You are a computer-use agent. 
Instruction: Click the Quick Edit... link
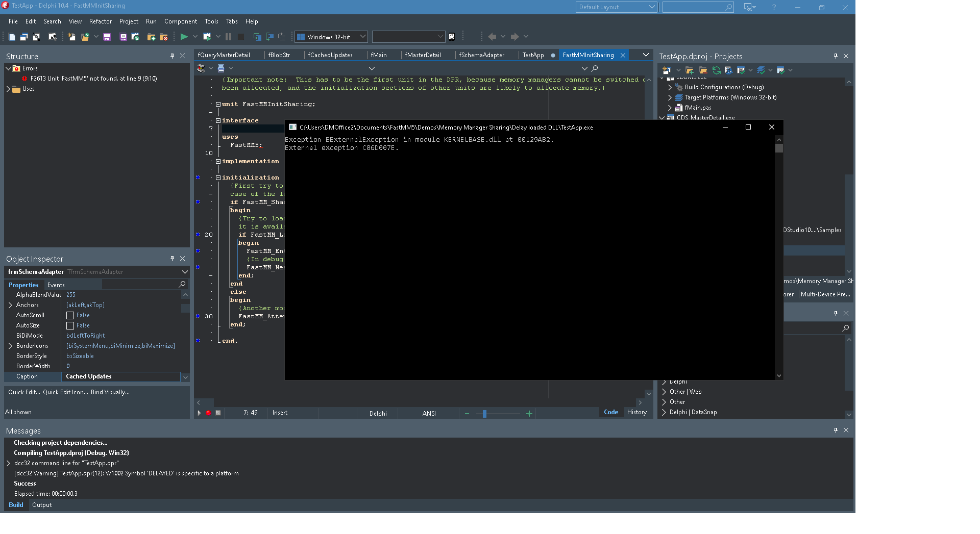coord(24,392)
